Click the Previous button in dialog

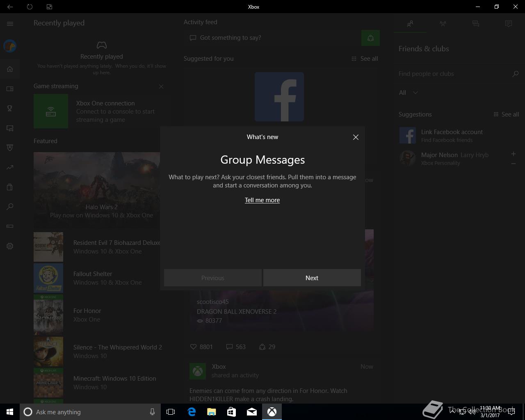pyautogui.click(x=213, y=278)
